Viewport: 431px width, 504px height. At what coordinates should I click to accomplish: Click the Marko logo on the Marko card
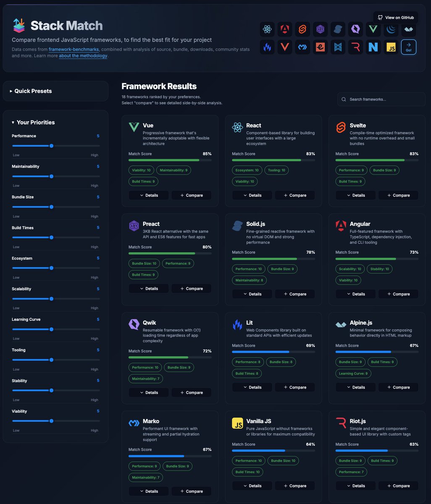click(134, 423)
